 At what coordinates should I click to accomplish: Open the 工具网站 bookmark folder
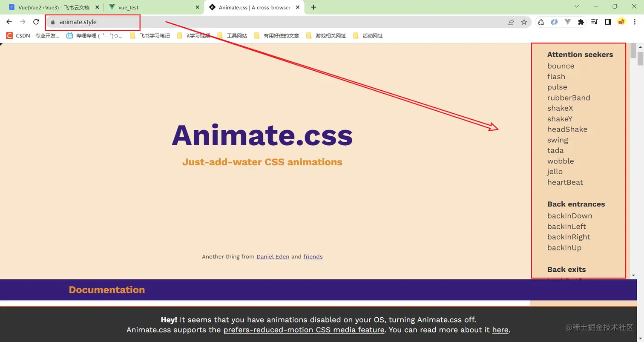pos(233,36)
